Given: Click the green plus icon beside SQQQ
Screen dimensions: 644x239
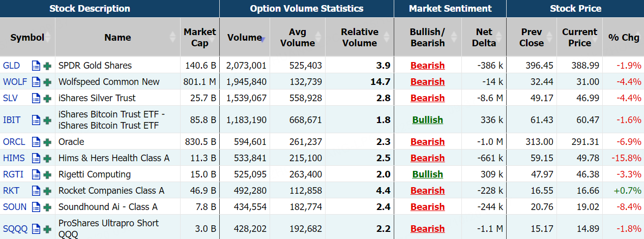Looking at the screenshot, I should 47,229.
